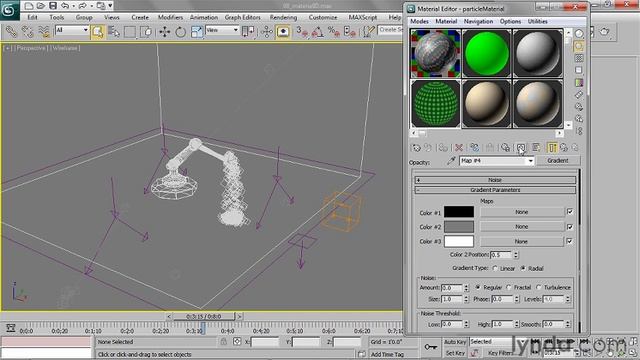The height and width of the screenshot is (360, 640).
Task: Toggle Color #1 map checkbox
Action: click(x=570, y=212)
